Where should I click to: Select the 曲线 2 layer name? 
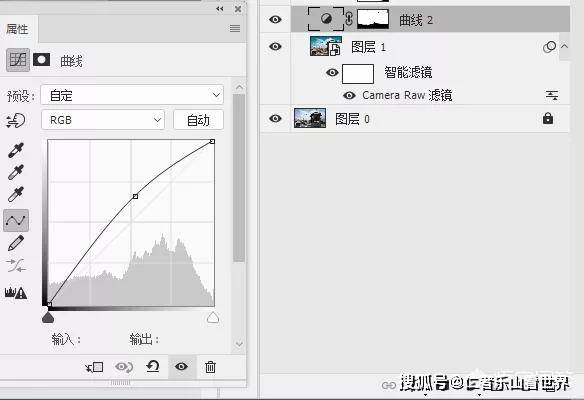point(416,20)
